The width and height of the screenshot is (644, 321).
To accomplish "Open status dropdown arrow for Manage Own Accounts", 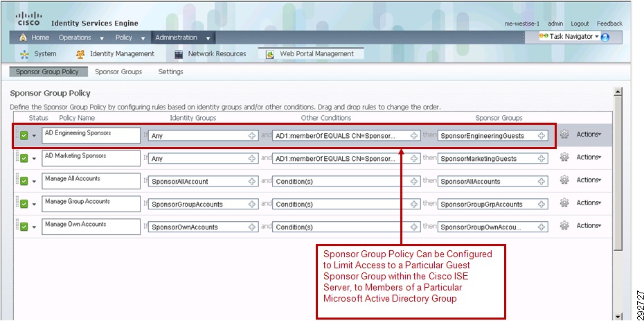I will click(x=34, y=227).
